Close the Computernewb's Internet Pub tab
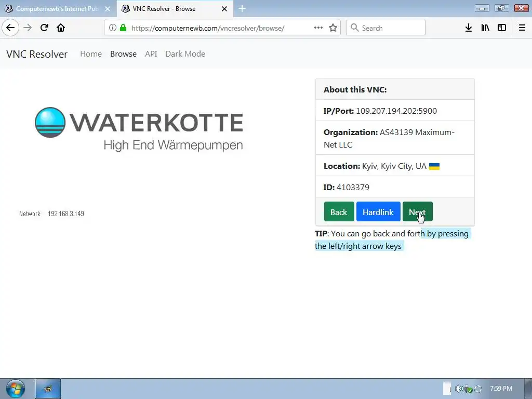Image resolution: width=532 pixels, height=399 pixels. (x=108, y=9)
